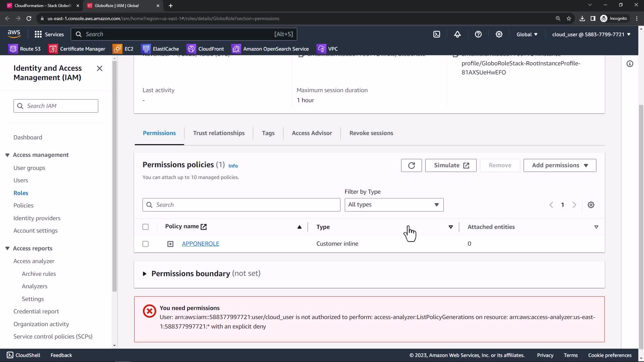Switch to the Access Advisor tab

[x=312, y=133]
